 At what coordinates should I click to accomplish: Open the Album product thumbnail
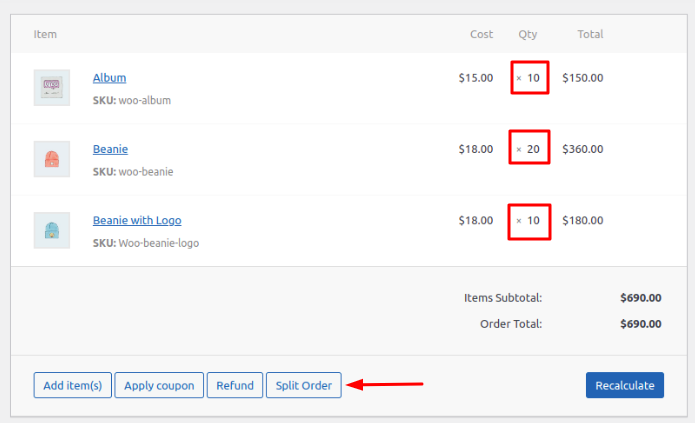click(52, 87)
